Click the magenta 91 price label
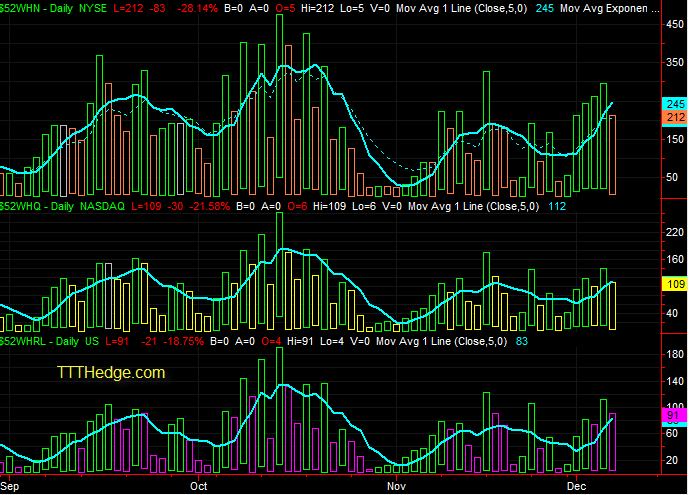The width and height of the screenshot is (689, 495). pos(674,415)
